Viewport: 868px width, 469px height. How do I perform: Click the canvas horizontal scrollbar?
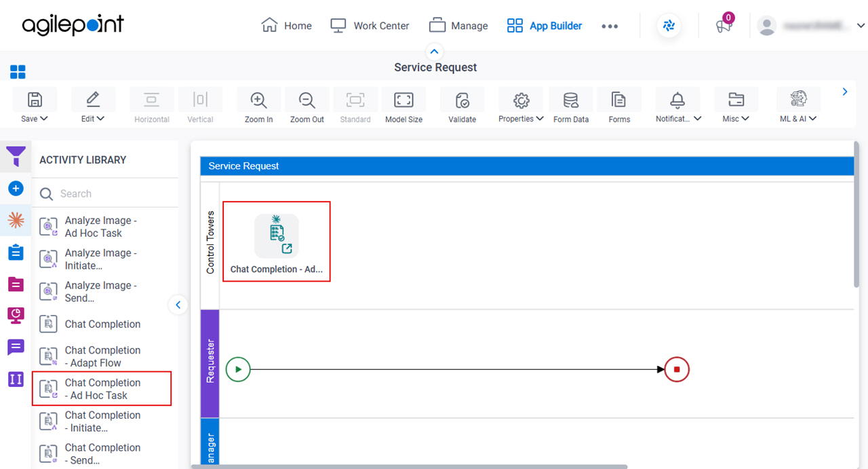[409, 466]
